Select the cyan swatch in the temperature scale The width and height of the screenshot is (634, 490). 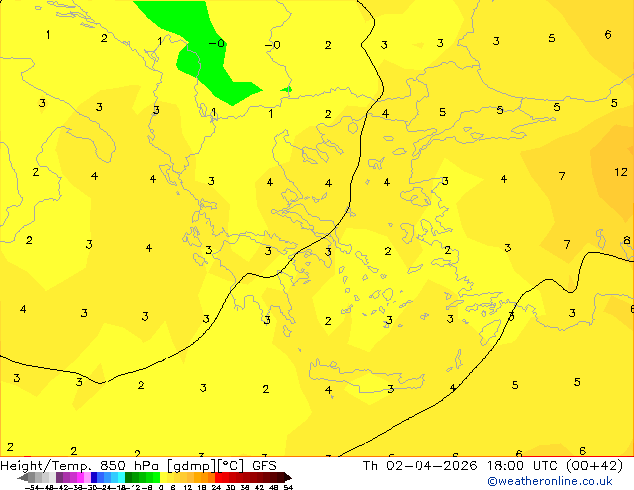121,477
